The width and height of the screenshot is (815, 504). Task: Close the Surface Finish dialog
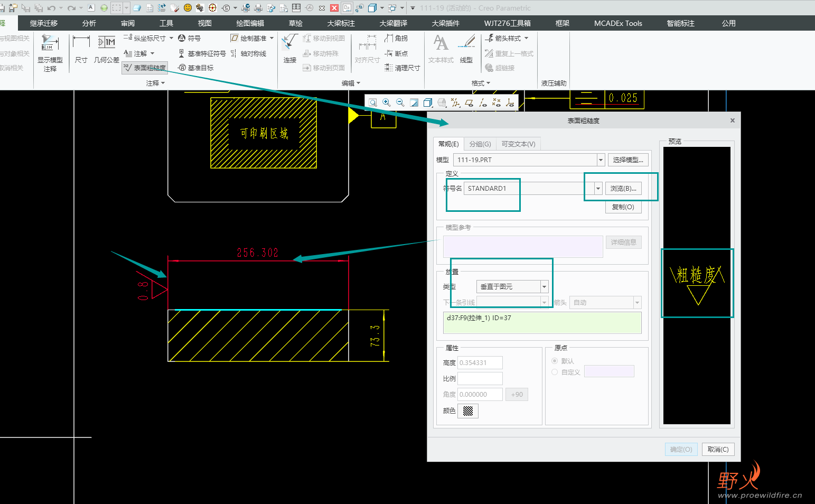(732, 120)
